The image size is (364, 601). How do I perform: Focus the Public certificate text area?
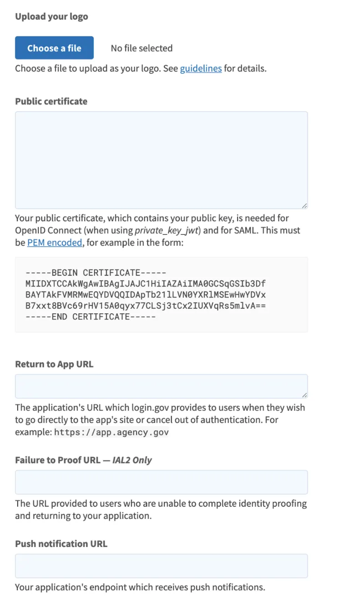click(161, 160)
